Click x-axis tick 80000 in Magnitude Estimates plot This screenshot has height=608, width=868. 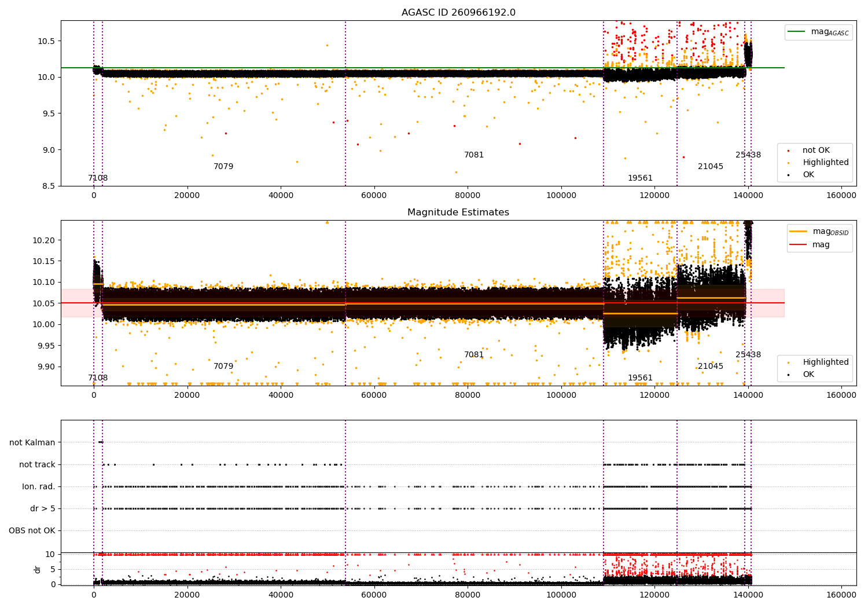468,395
